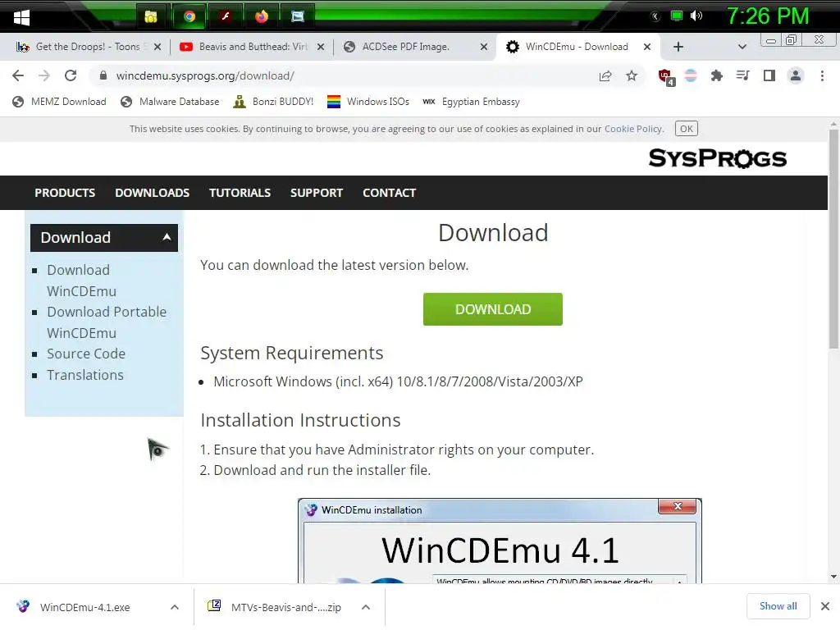
Task: Close the Get the Droops tab
Action: click(x=157, y=47)
